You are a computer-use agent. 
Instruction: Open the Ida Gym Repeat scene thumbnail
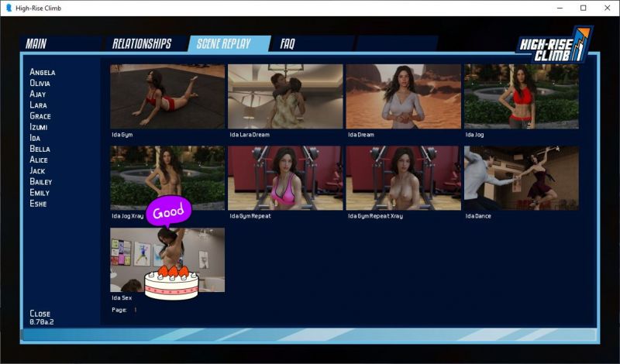pyautogui.click(x=285, y=178)
